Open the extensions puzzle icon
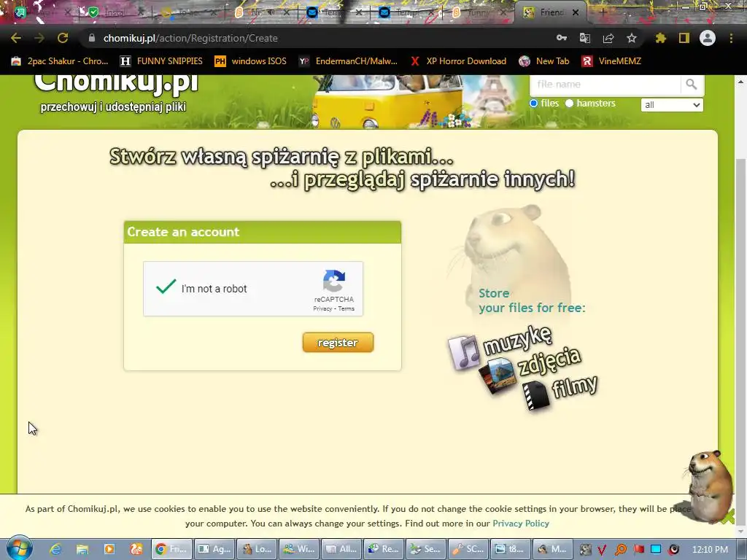The image size is (747, 560). coord(660,38)
